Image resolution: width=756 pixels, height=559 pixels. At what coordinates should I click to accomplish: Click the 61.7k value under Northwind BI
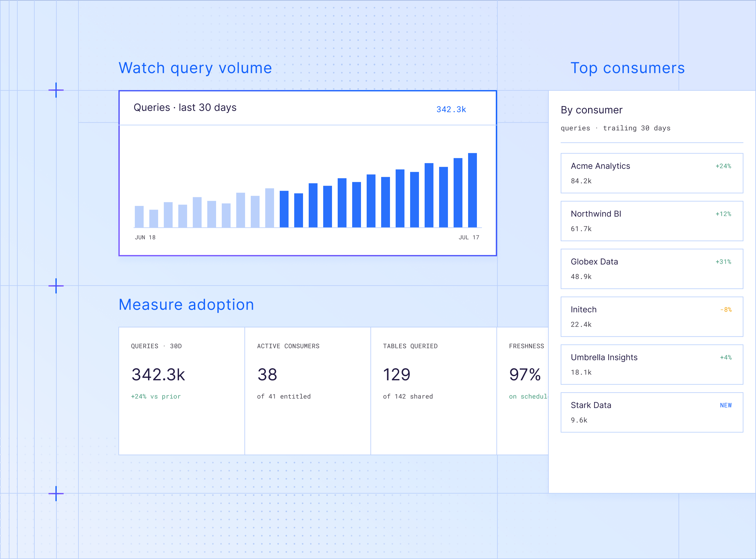point(581,229)
